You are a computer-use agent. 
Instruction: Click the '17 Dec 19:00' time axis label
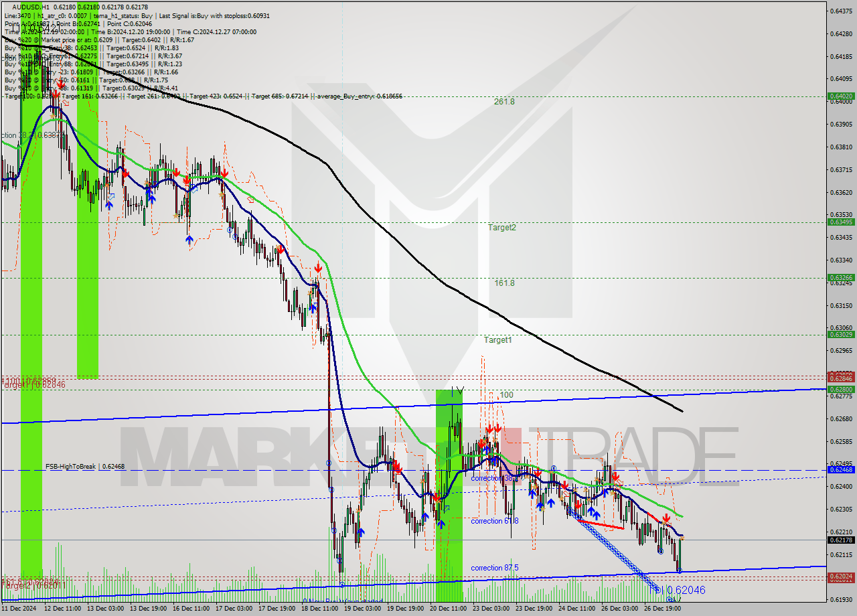[x=277, y=609]
